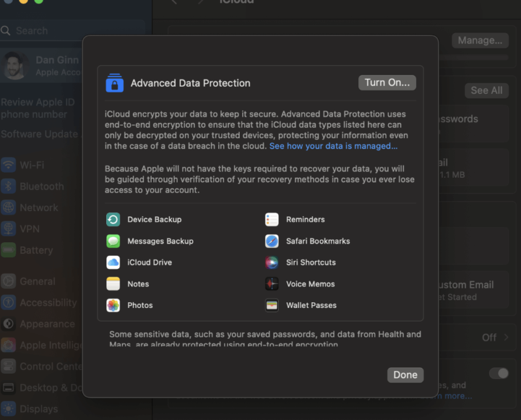Select the VPN sidebar item
This screenshot has width=521, height=420.
pos(29,229)
